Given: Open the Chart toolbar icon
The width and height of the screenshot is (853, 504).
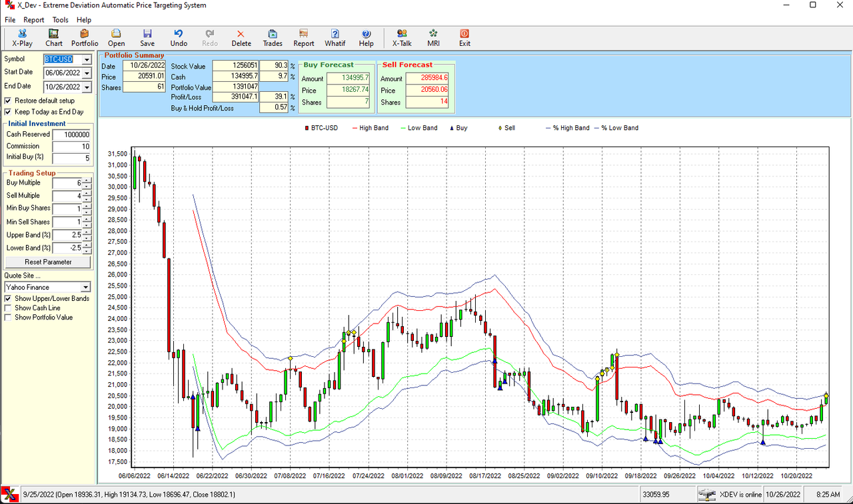Looking at the screenshot, I should (54, 37).
